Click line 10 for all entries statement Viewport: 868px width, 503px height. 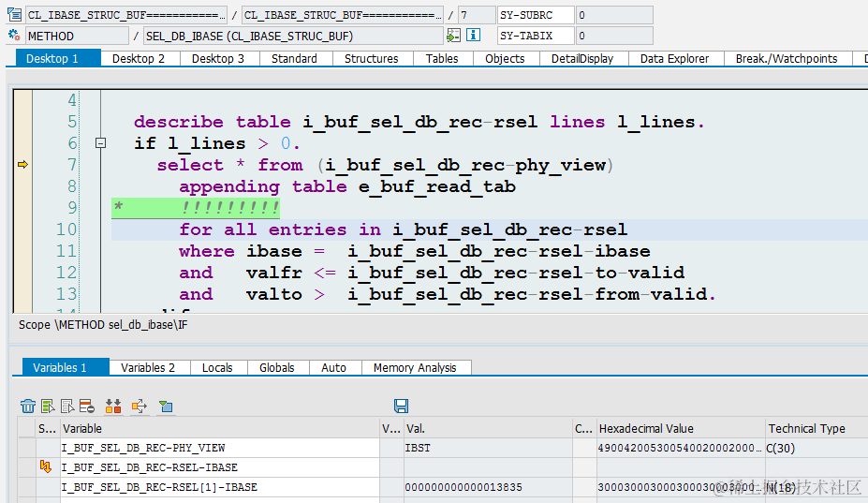pyautogui.click(x=403, y=229)
